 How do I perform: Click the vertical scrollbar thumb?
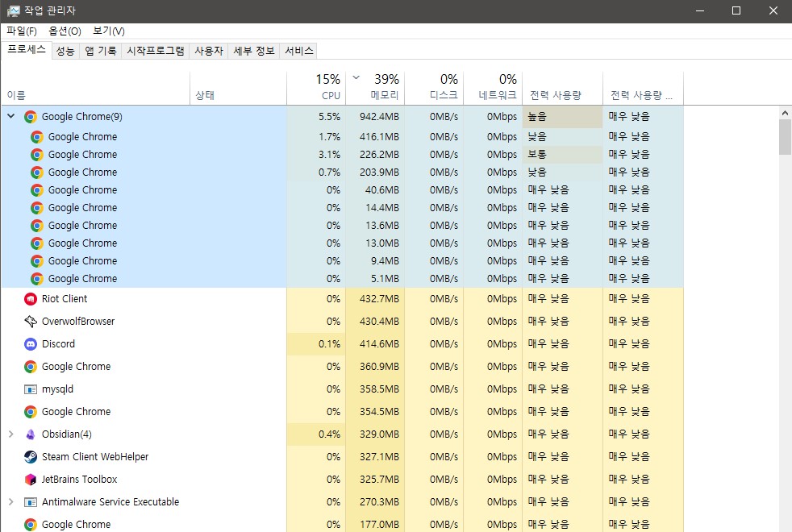(x=785, y=137)
